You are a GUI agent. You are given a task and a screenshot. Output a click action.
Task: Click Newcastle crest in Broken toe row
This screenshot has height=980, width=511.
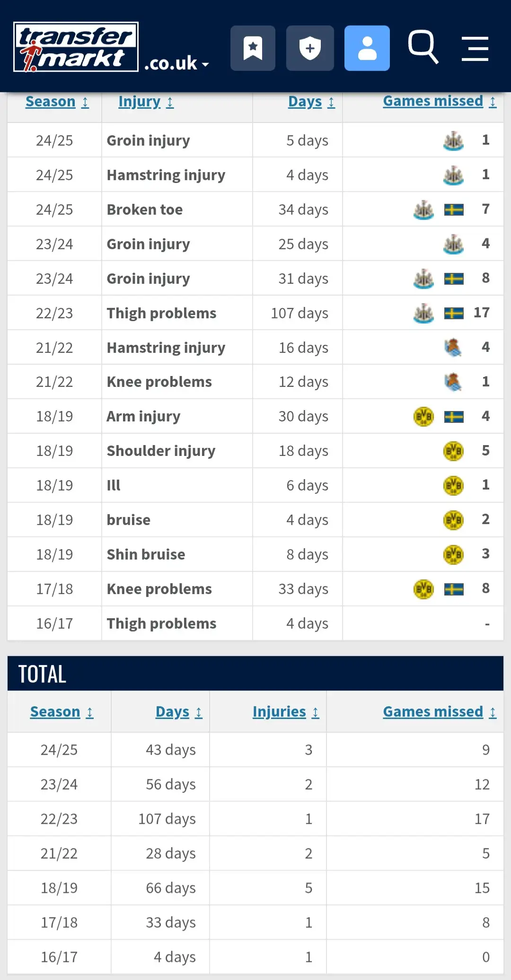pyautogui.click(x=423, y=210)
